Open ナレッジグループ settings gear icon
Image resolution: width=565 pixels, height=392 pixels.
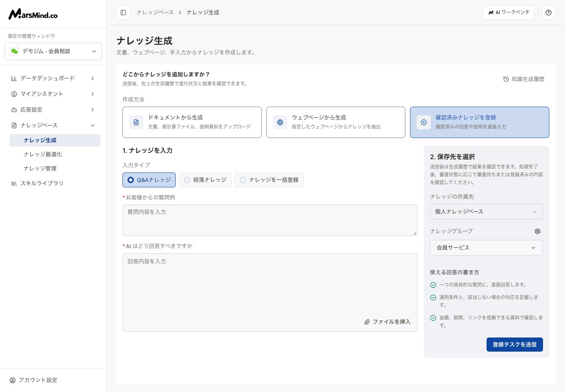pos(538,231)
